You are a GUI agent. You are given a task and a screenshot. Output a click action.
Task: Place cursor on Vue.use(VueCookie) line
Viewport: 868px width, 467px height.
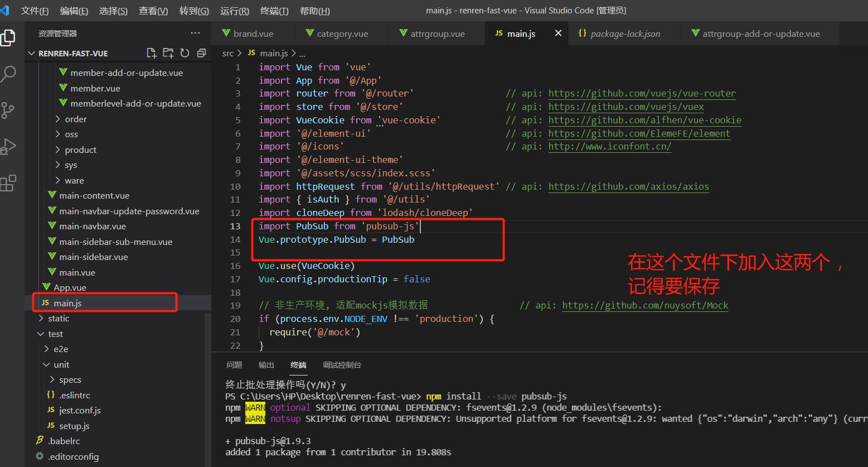[306, 266]
